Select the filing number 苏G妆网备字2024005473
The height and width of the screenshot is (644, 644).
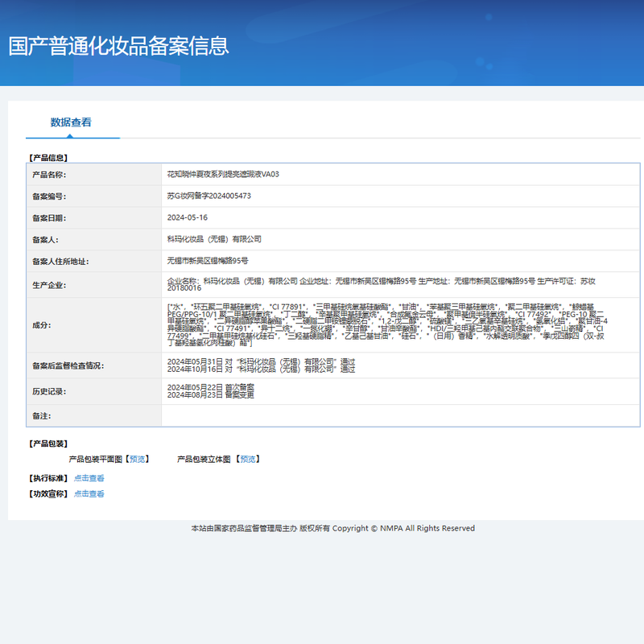[x=208, y=196]
